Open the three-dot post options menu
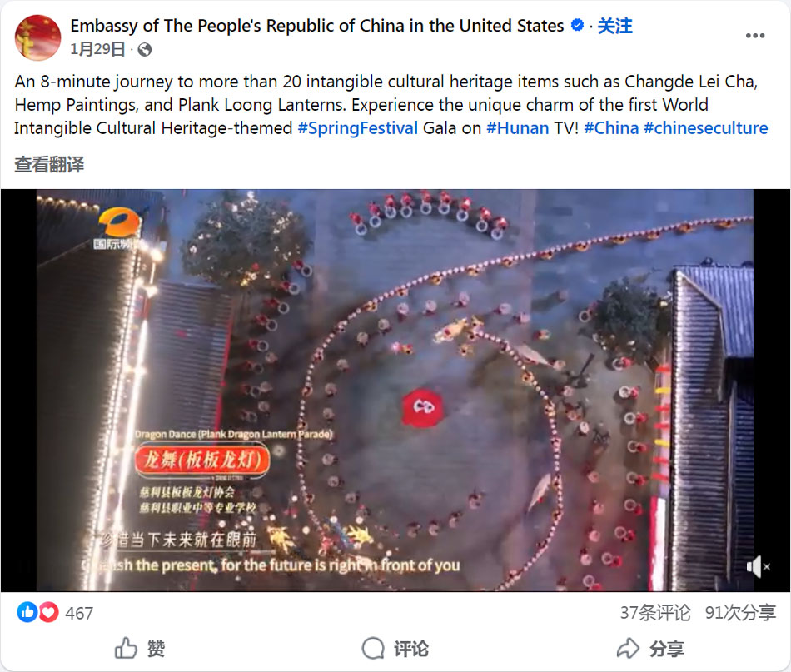Screen dimensions: 791x672 754,36
